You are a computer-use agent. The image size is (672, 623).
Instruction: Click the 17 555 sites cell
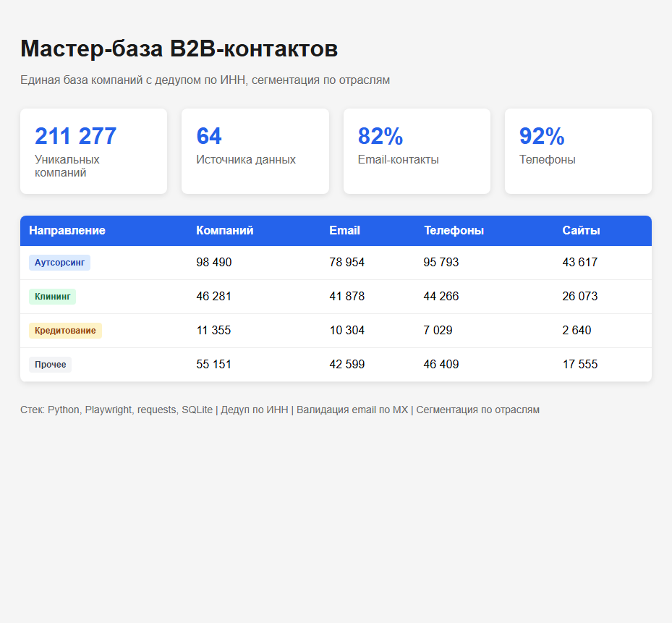coord(580,365)
